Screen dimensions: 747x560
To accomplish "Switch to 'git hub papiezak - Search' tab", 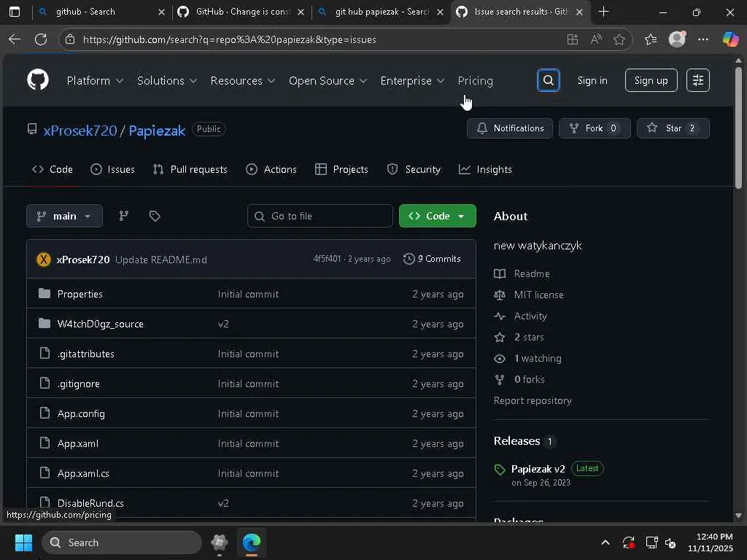I will click(x=381, y=12).
